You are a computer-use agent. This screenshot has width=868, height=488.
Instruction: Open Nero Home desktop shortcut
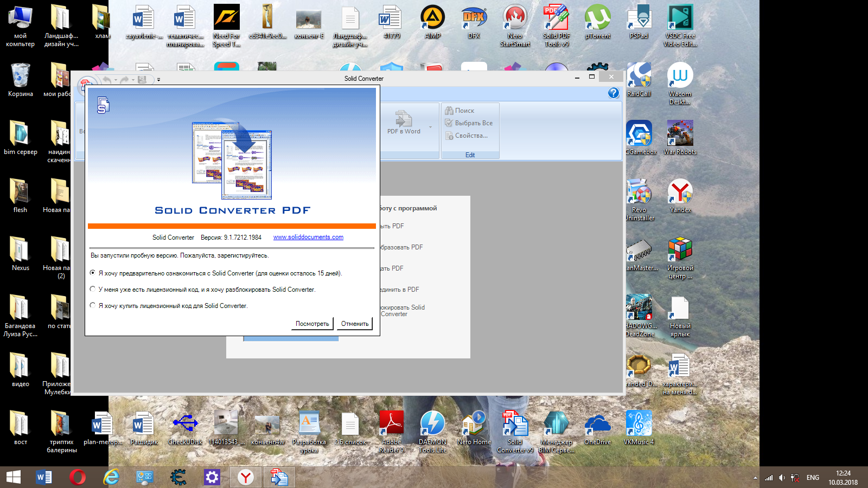(x=474, y=428)
